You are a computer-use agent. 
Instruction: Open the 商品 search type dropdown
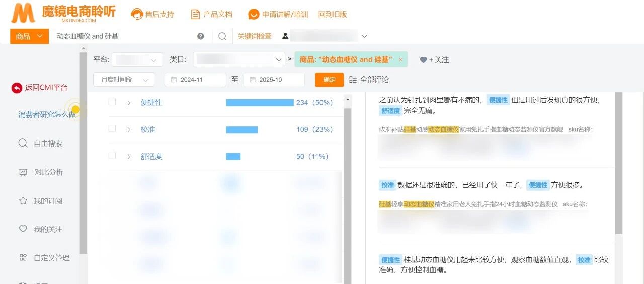[29, 36]
